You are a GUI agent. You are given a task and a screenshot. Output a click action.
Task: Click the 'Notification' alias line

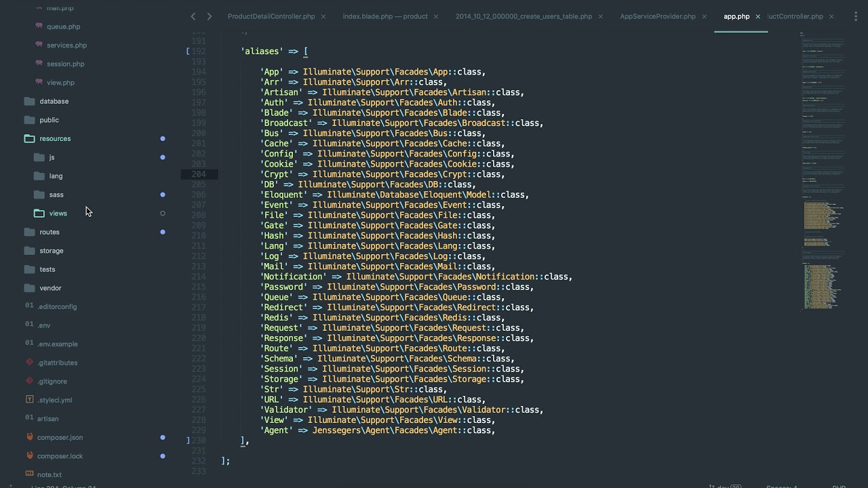pos(416,277)
